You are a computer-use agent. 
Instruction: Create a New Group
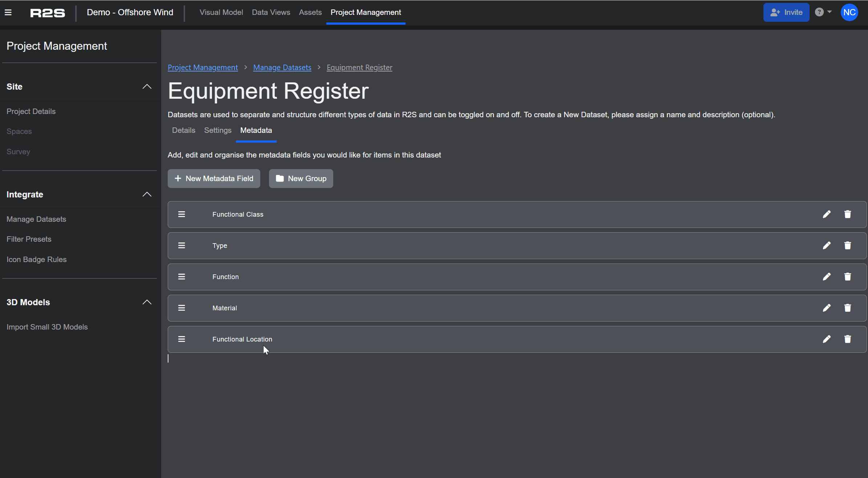(x=301, y=179)
